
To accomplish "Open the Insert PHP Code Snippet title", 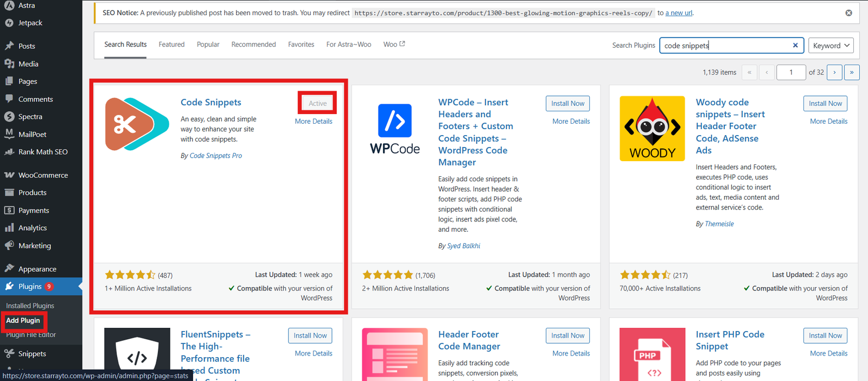I will click(730, 340).
